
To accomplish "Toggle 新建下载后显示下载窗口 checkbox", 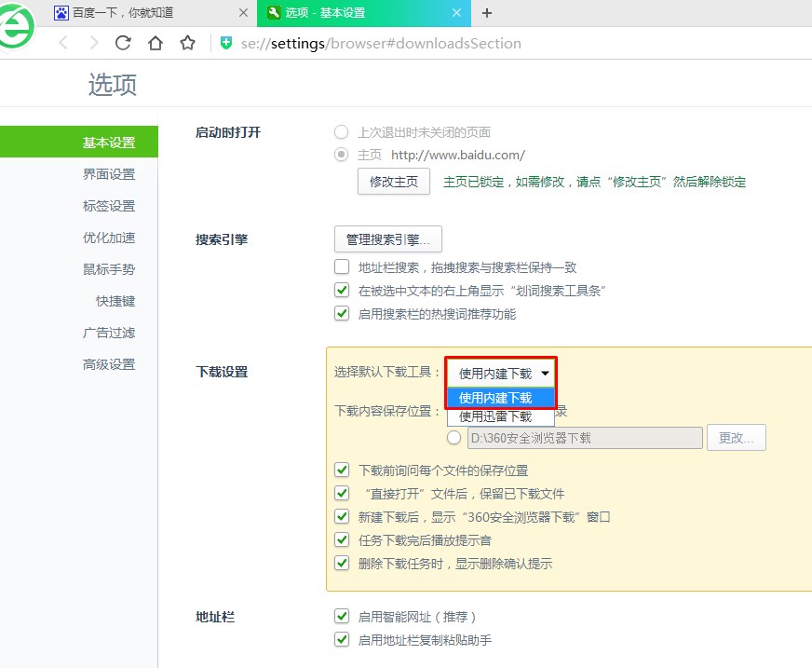I will tap(342, 517).
